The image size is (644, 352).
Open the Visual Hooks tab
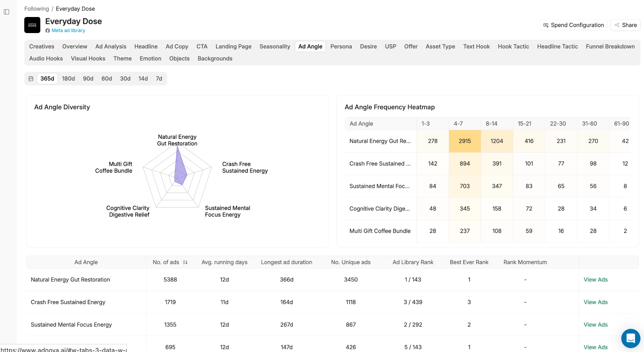point(88,59)
